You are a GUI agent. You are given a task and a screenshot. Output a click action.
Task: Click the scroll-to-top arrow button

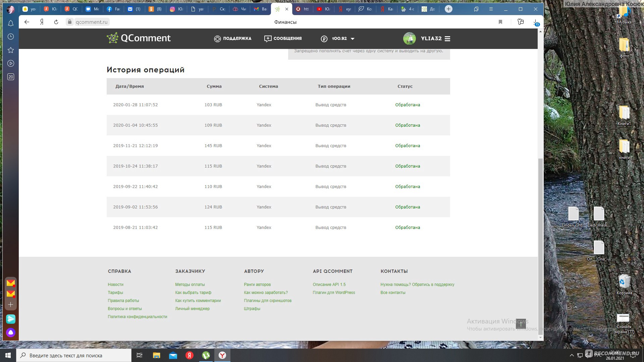click(521, 323)
